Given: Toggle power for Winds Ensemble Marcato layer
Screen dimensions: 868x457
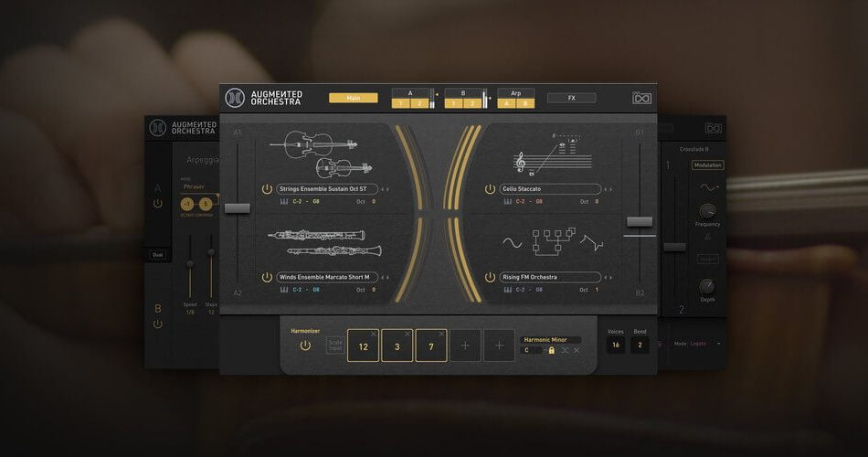Looking at the screenshot, I should tap(267, 277).
